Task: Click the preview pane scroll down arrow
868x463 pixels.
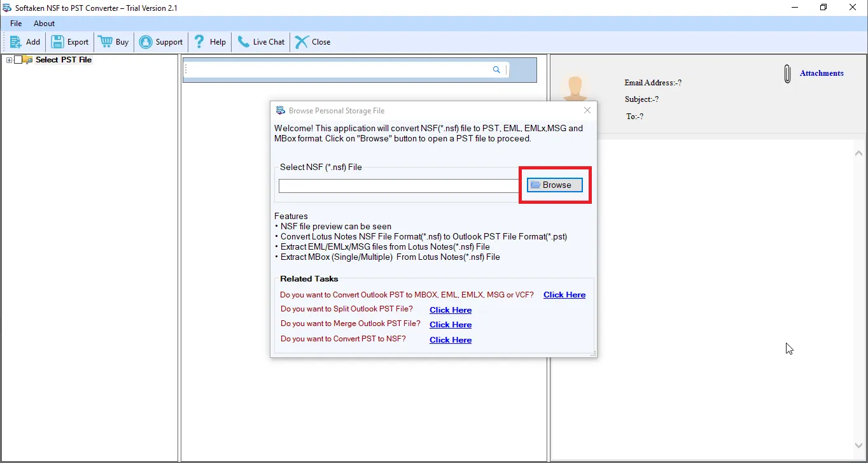Action: coord(858,446)
